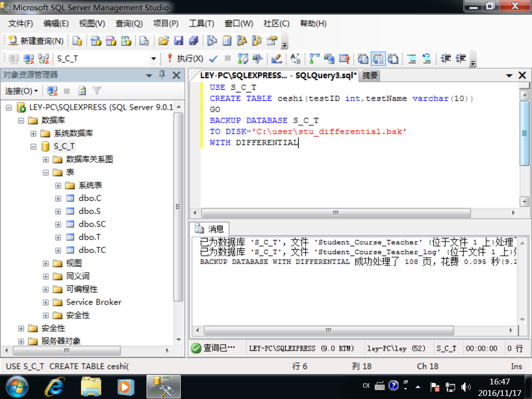Open the 查询(Q) menu
Screen dimensions: 532x399
(x=129, y=23)
